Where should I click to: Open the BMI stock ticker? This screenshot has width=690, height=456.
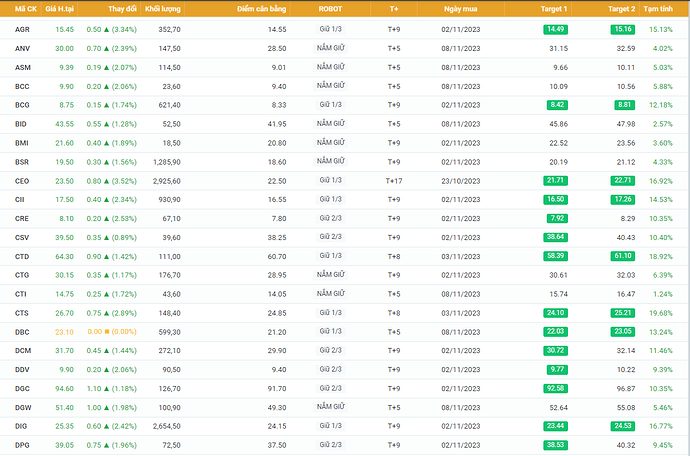(x=22, y=143)
